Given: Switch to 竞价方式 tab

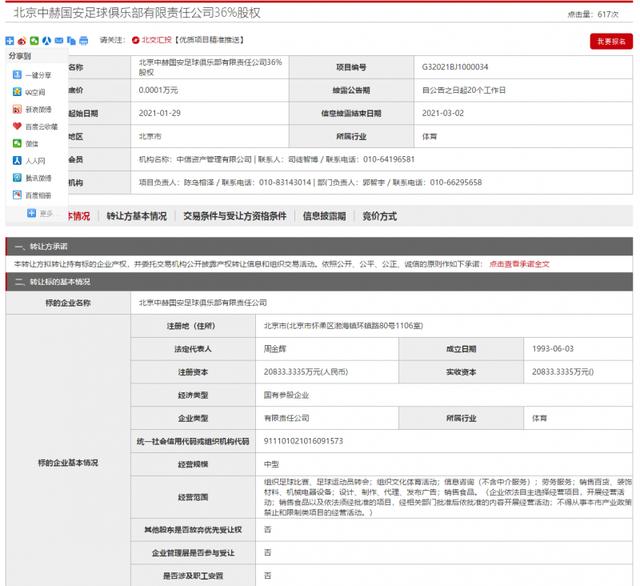Looking at the screenshot, I should [x=380, y=216].
